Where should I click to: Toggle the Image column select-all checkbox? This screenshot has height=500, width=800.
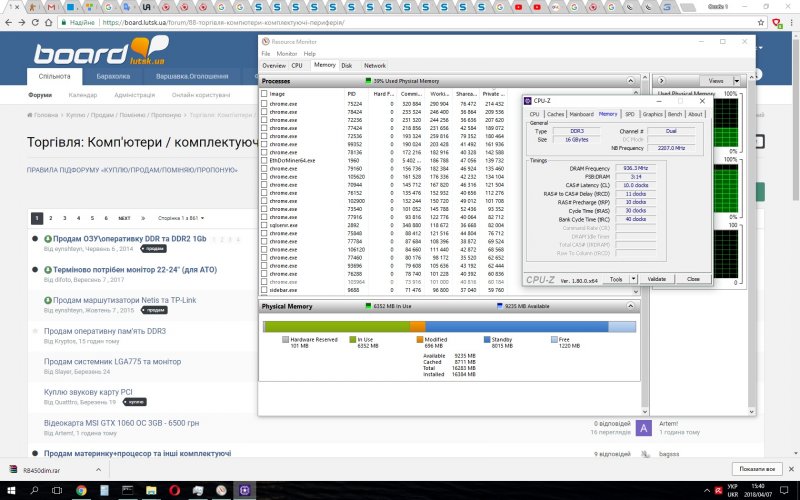coord(264,93)
